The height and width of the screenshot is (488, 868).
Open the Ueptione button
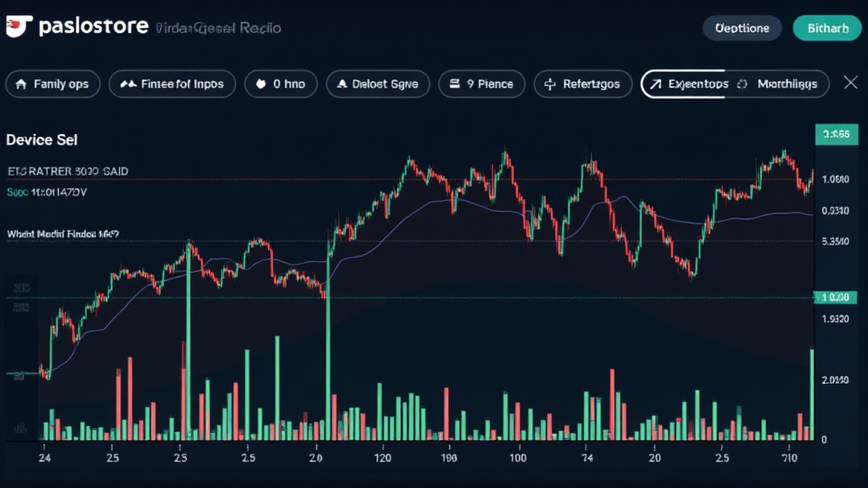(742, 28)
